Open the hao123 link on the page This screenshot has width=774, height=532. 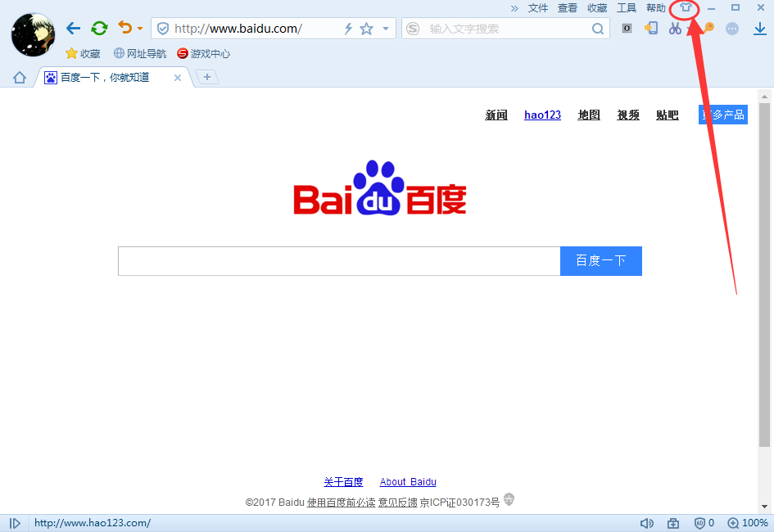tap(542, 115)
